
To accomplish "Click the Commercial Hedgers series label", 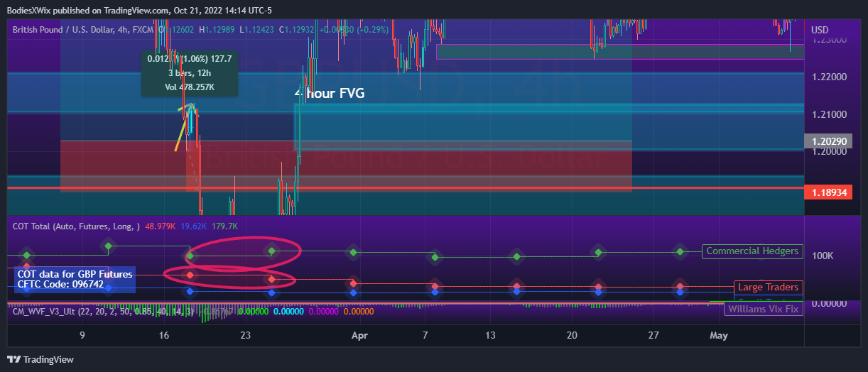I will [x=752, y=251].
